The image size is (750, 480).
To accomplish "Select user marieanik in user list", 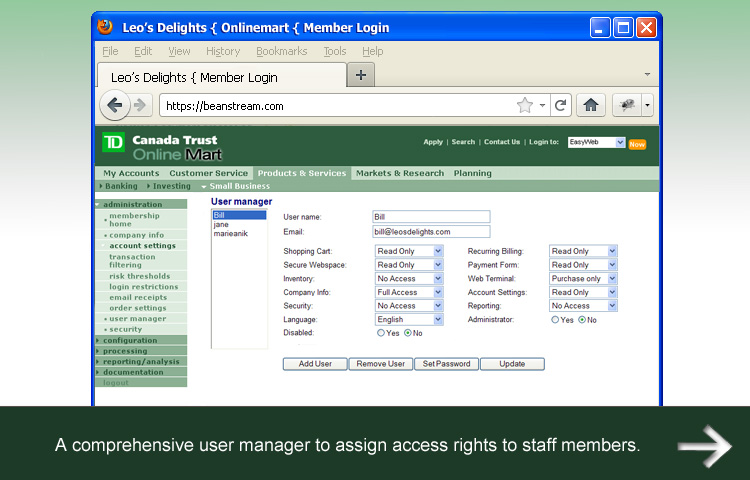I will pyautogui.click(x=239, y=233).
